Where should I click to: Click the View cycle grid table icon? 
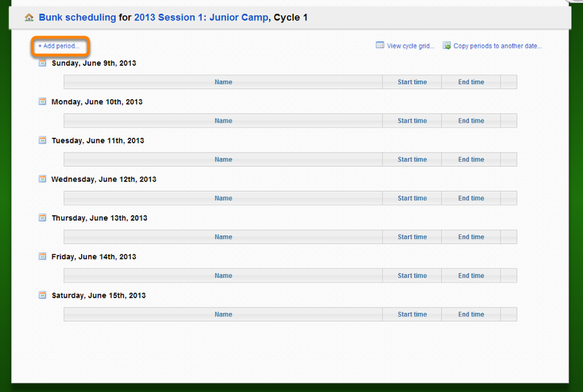coord(380,45)
